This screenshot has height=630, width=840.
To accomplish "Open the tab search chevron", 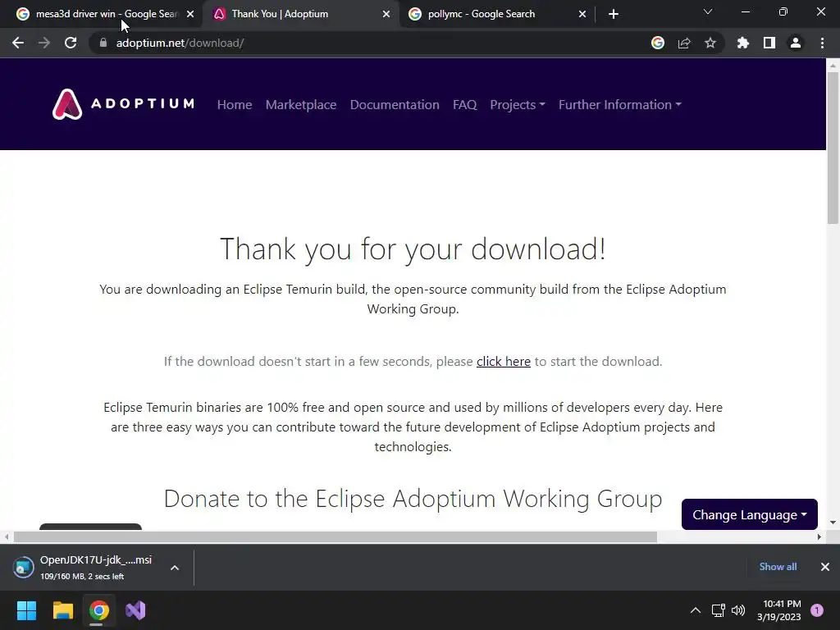I will point(708,11).
